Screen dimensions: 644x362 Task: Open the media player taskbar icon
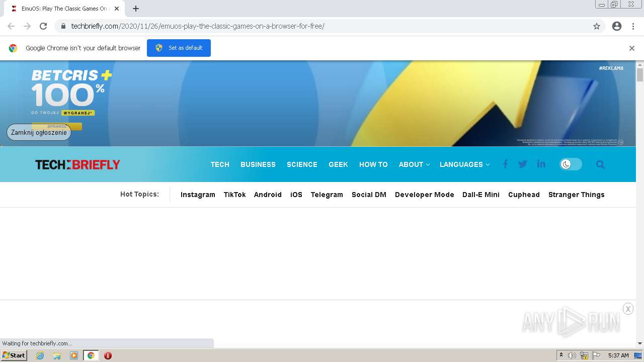click(74, 355)
